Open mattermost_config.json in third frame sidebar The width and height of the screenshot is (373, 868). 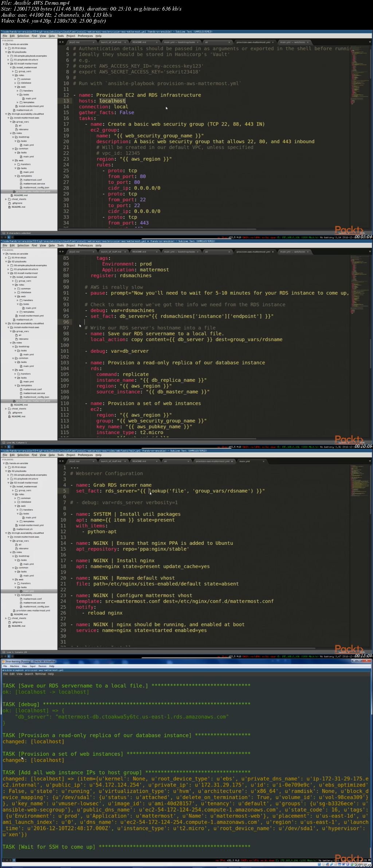coord(35,607)
